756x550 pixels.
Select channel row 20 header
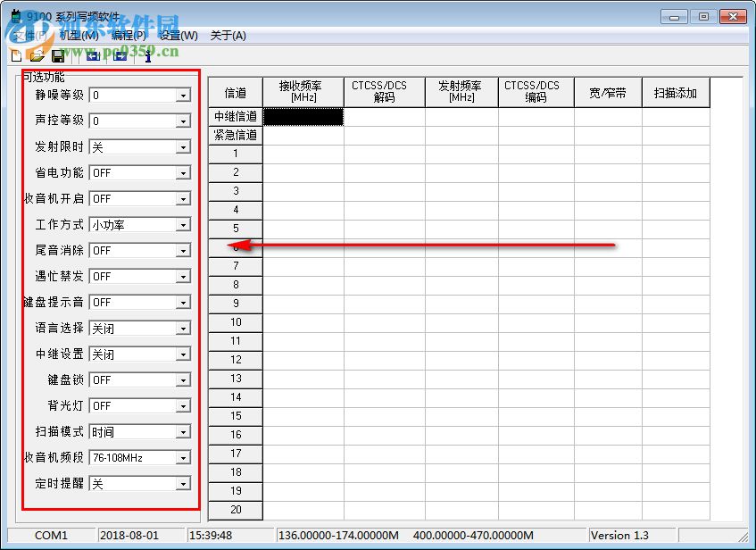[x=236, y=510]
